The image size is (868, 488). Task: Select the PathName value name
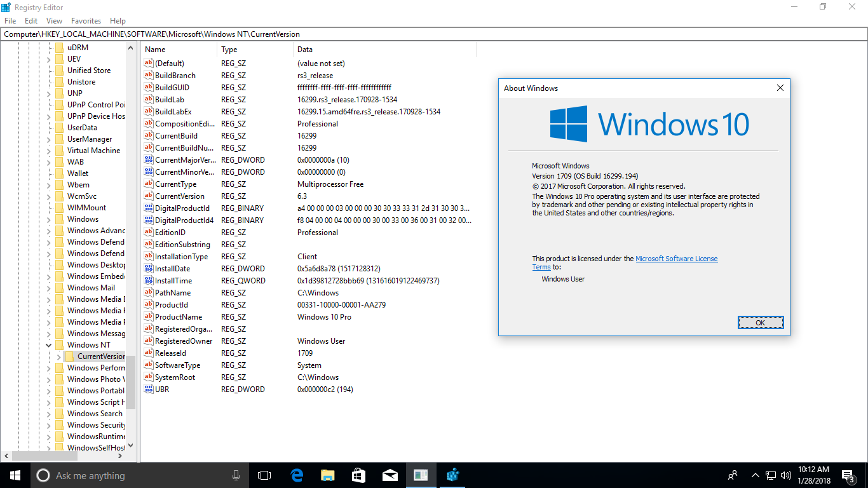[x=172, y=292]
